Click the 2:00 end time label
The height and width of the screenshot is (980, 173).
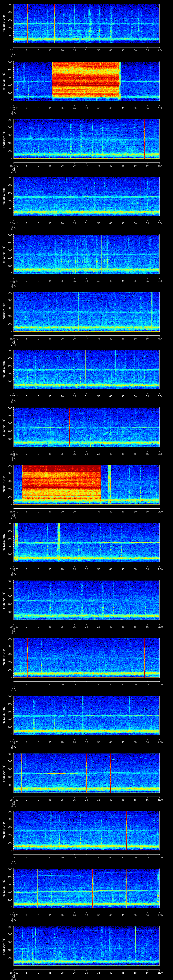(160, 50)
